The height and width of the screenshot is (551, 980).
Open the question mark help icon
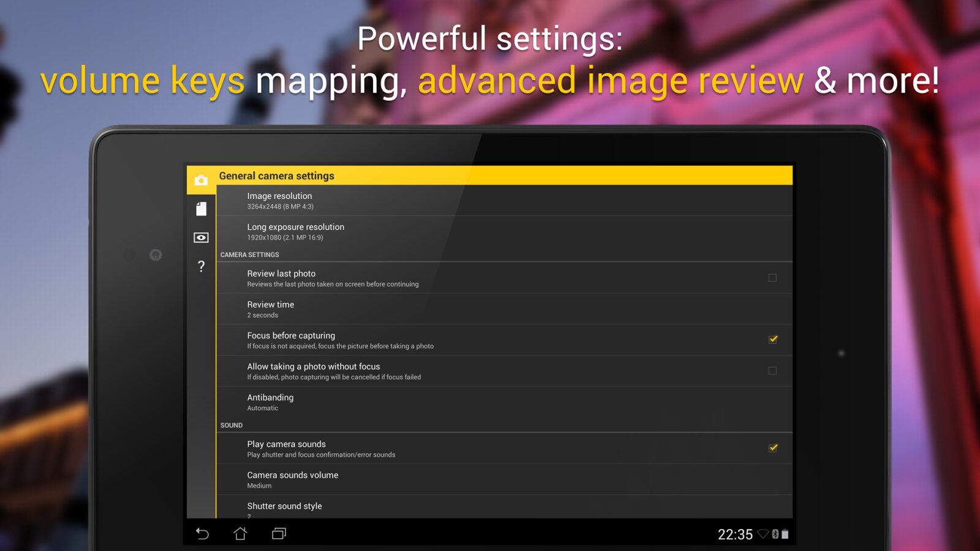pyautogui.click(x=201, y=266)
